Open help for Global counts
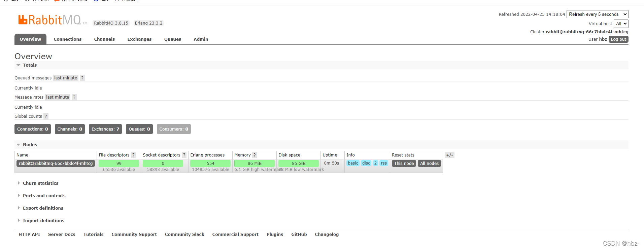644x249 pixels. pyautogui.click(x=46, y=116)
